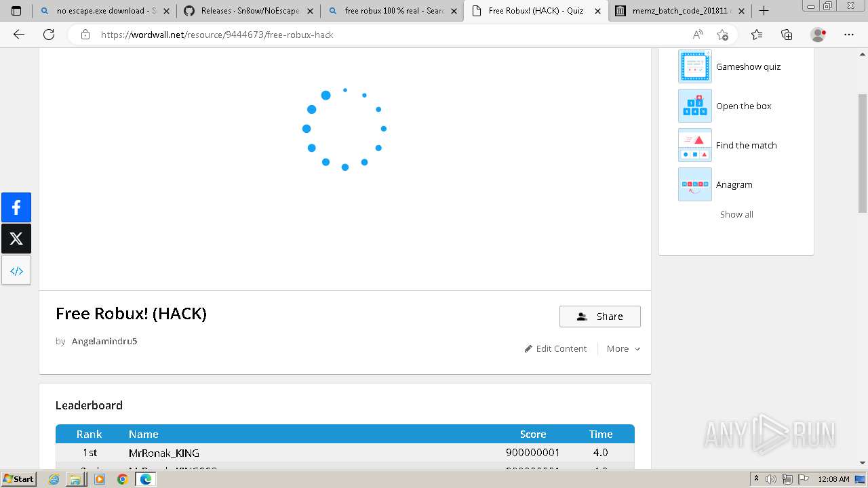Click the Gameshow quiz template icon

(x=695, y=66)
